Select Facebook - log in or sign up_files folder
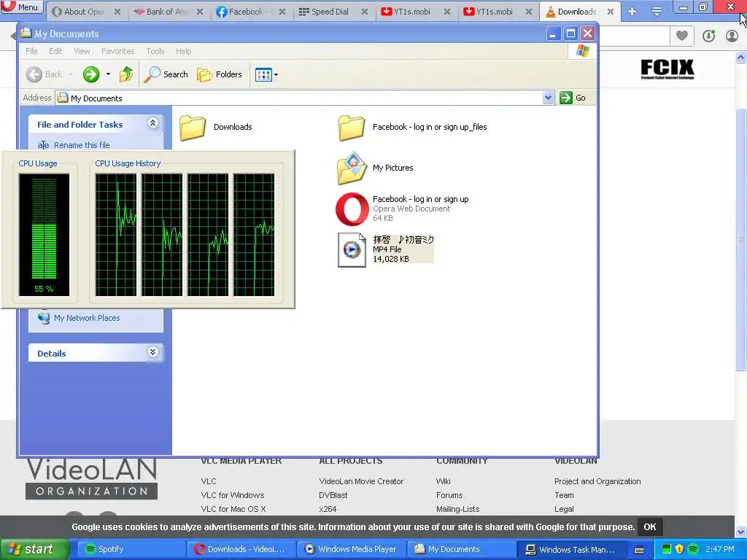 pyautogui.click(x=413, y=127)
